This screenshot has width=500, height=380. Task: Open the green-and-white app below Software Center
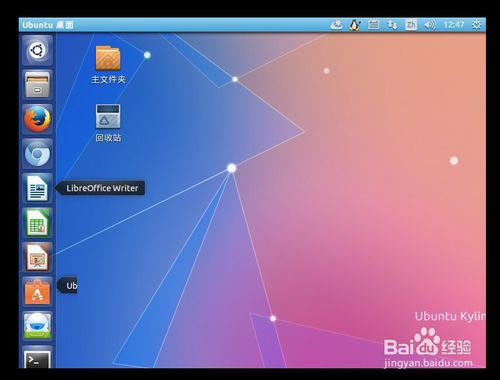(x=37, y=326)
